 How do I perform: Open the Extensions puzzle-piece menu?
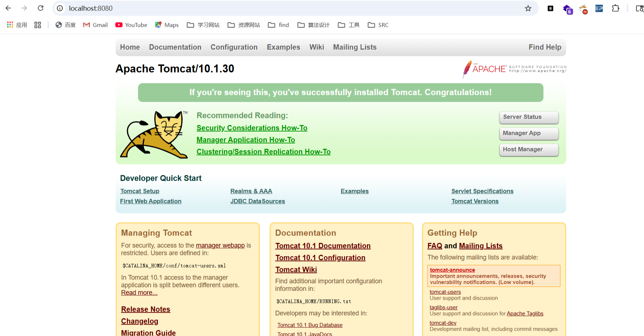click(616, 8)
